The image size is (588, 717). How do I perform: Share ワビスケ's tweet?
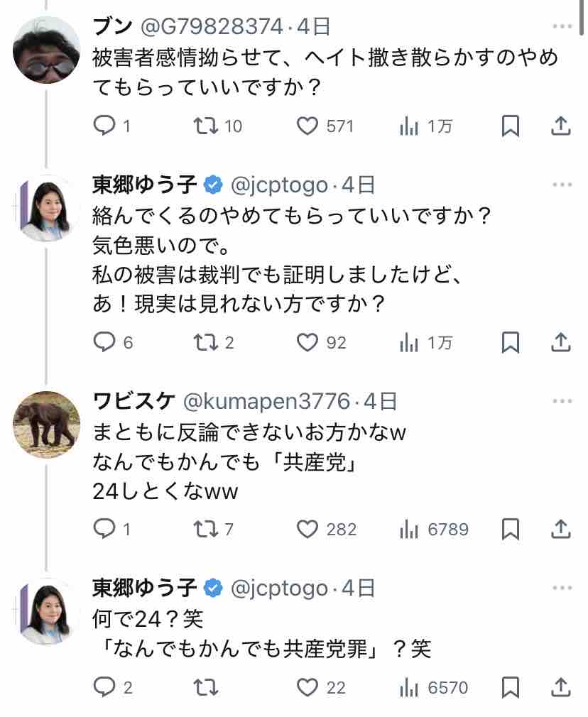561,529
